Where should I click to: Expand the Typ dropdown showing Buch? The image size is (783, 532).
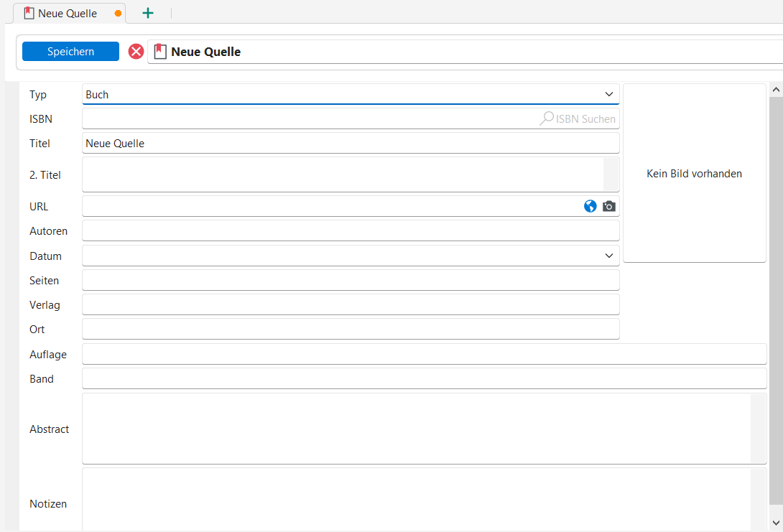point(609,94)
